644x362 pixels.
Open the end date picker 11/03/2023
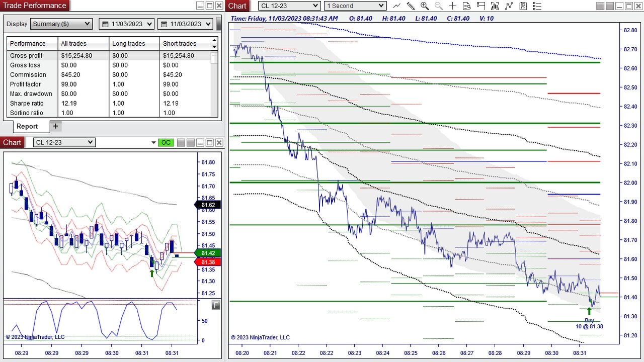tap(185, 24)
